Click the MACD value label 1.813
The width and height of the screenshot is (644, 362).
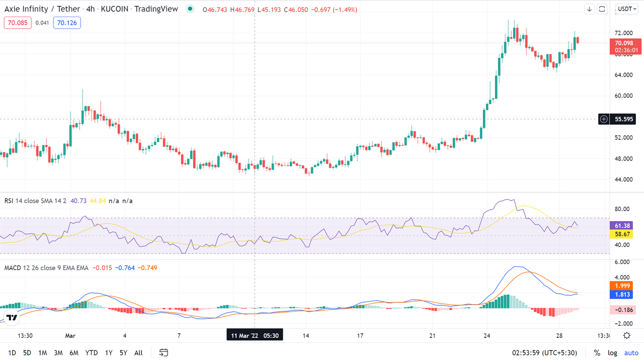tap(622, 295)
